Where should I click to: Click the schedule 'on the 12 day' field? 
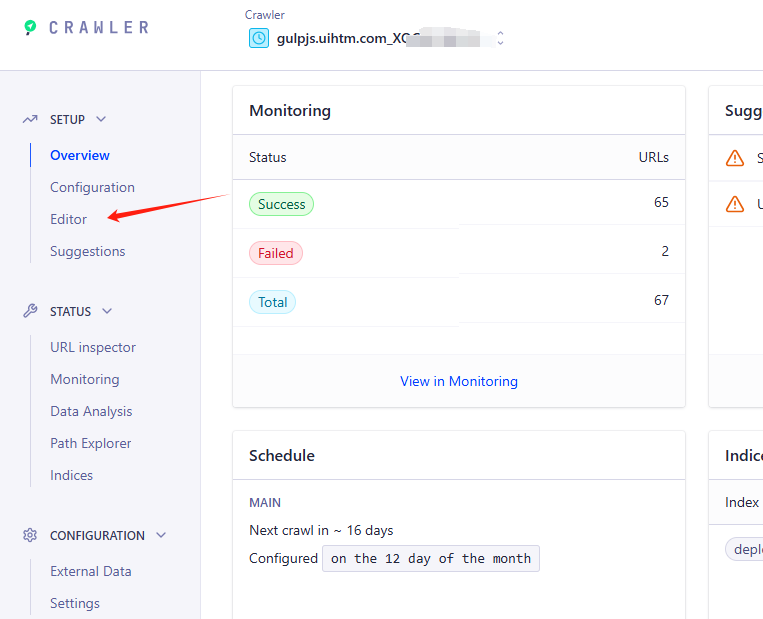(x=431, y=558)
